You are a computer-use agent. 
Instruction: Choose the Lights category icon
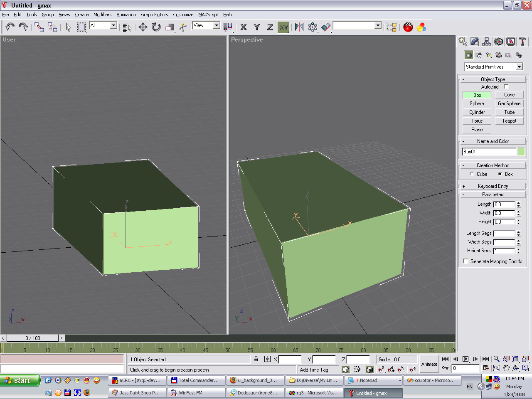489,55
